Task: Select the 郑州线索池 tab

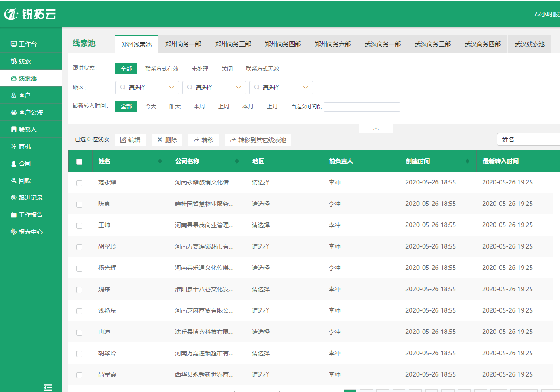Action: point(137,44)
